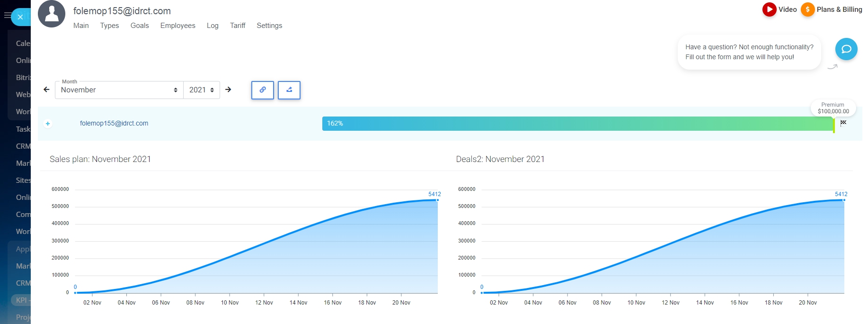Open the Month dropdown showing November
Image resolution: width=868 pixels, height=324 pixels.
click(x=119, y=90)
